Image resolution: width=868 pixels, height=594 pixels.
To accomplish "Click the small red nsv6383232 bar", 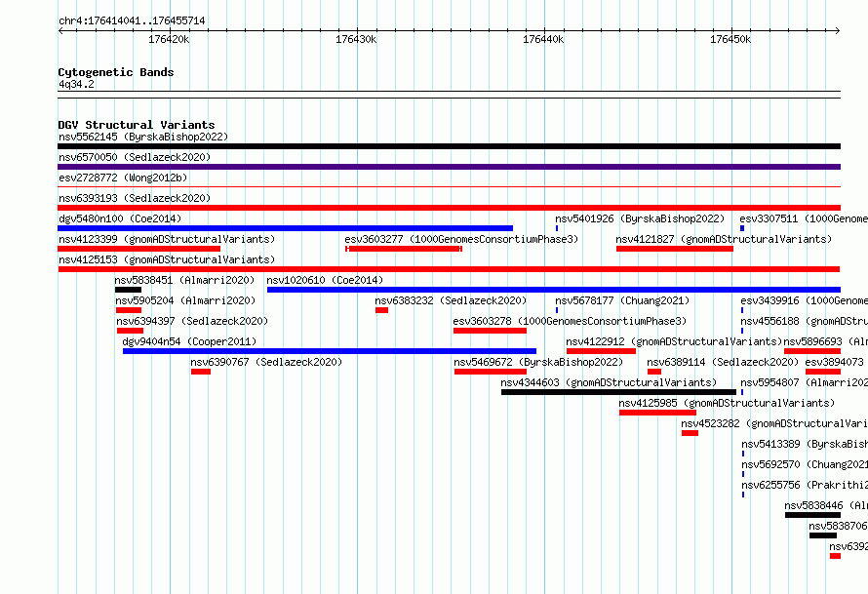I will pyautogui.click(x=381, y=310).
